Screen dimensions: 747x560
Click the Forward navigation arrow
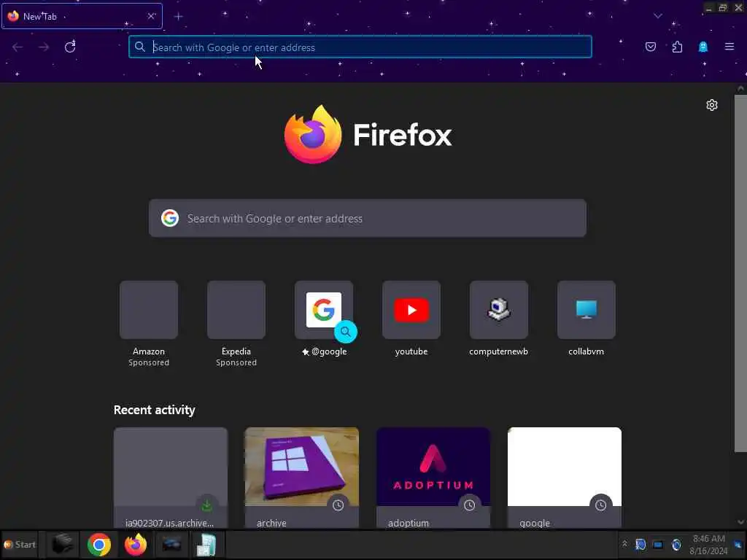pyautogui.click(x=44, y=47)
